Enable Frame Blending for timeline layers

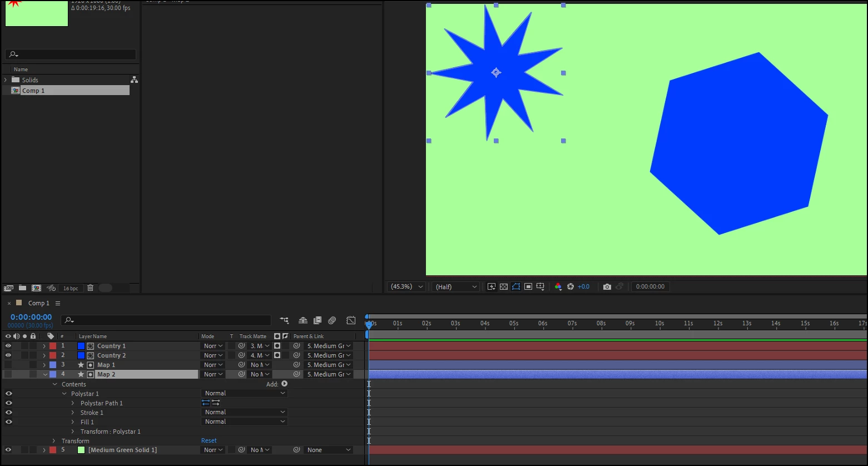tap(318, 320)
